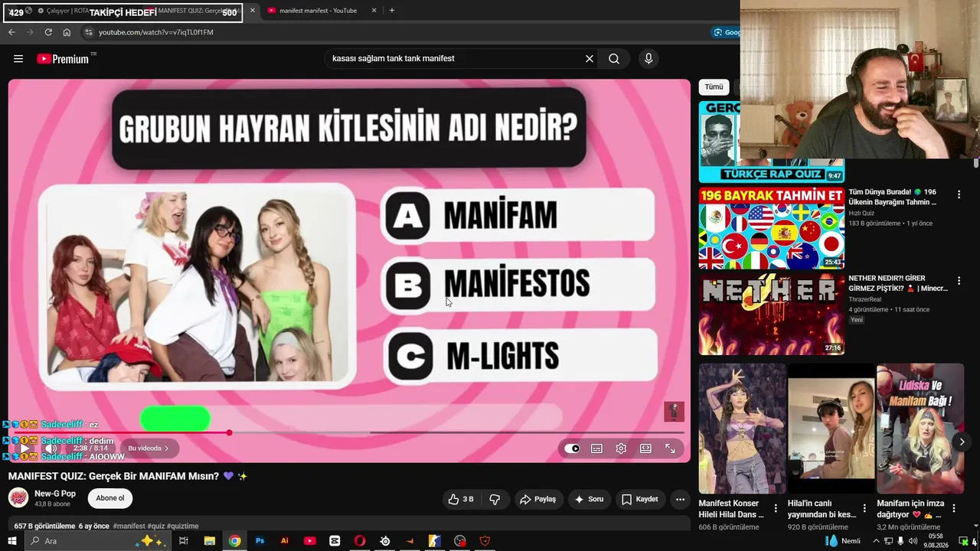Open 'Hilal'in canlı yayınından' short
Screen dimensions: 980x551
coord(831,429)
